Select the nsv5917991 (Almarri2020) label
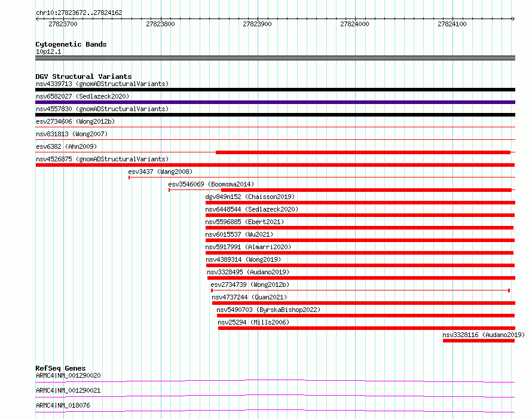This screenshot has height=419, width=532. (248, 247)
